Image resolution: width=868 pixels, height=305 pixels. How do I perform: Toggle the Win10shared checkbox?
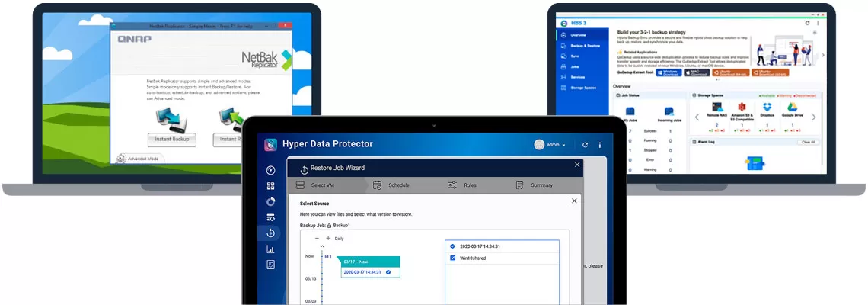[x=452, y=258]
